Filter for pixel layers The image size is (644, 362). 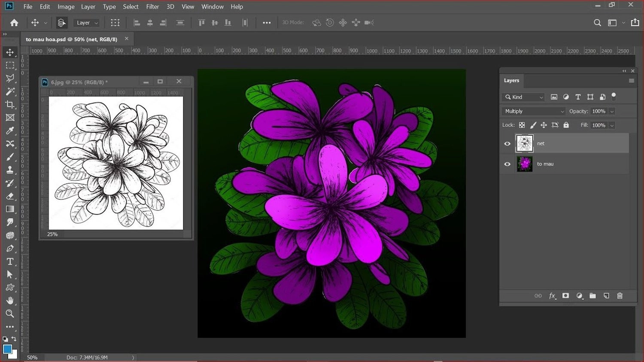554,97
